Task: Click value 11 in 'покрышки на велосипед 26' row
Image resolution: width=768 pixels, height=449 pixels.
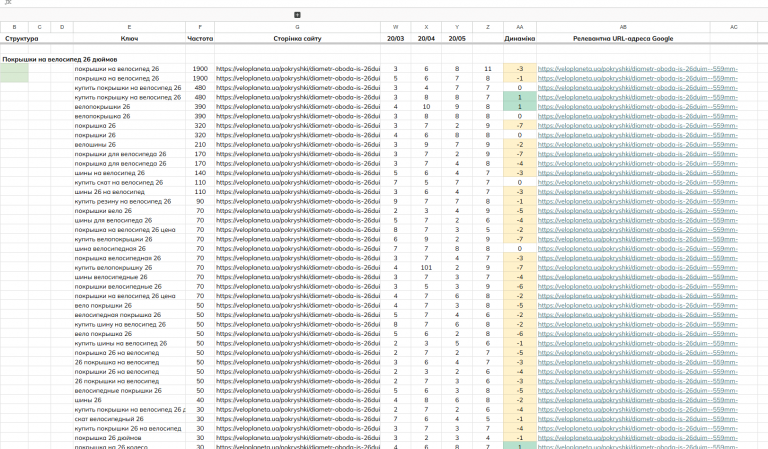Action: pyautogui.click(x=488, y=69)
